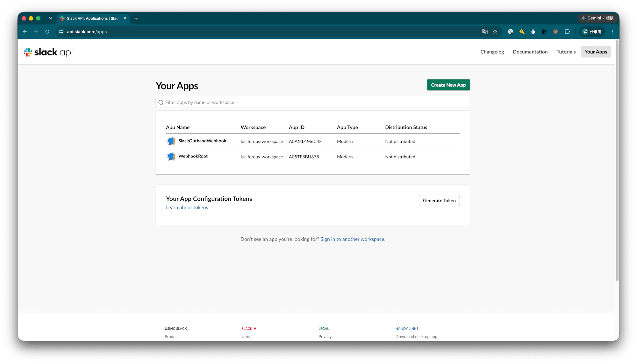The image size is (637, 364).
Task: Select the Slack API browser tab
Action: pos(93,18)
